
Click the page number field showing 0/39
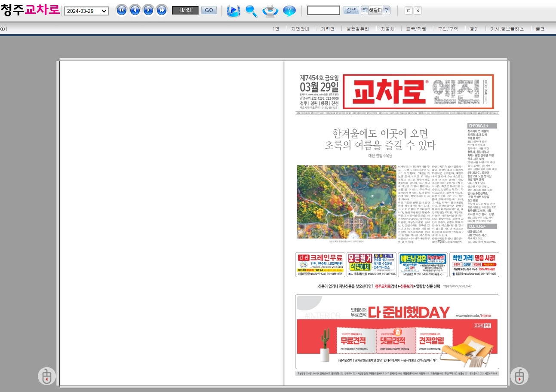point(185,10)
